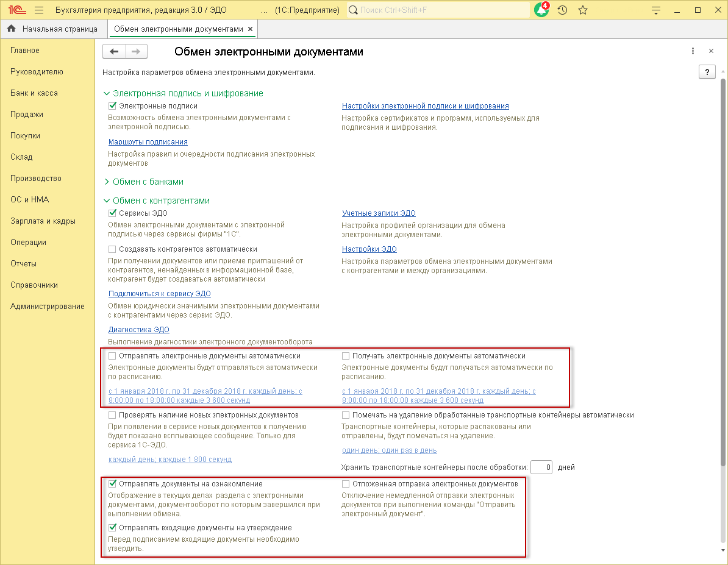Toggle Сервисы ЭДО checkbox

click(112, 213)
